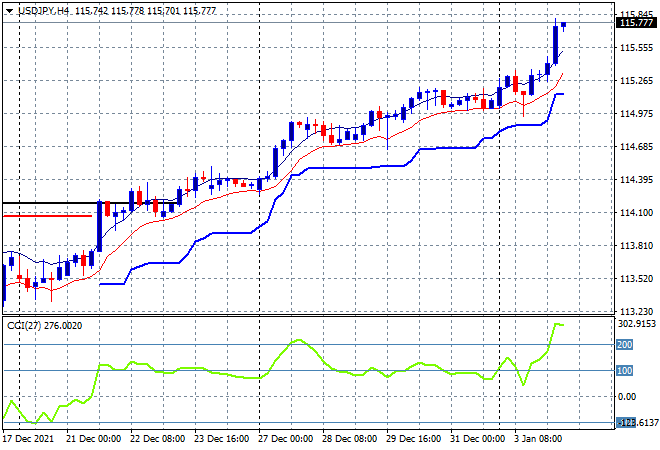
Task: Click the 31 Dec 00:00 time label
Action: (477, 439)
